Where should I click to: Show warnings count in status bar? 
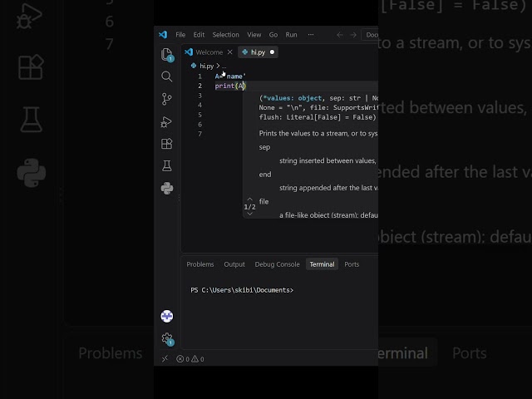[x=198, y=359]
